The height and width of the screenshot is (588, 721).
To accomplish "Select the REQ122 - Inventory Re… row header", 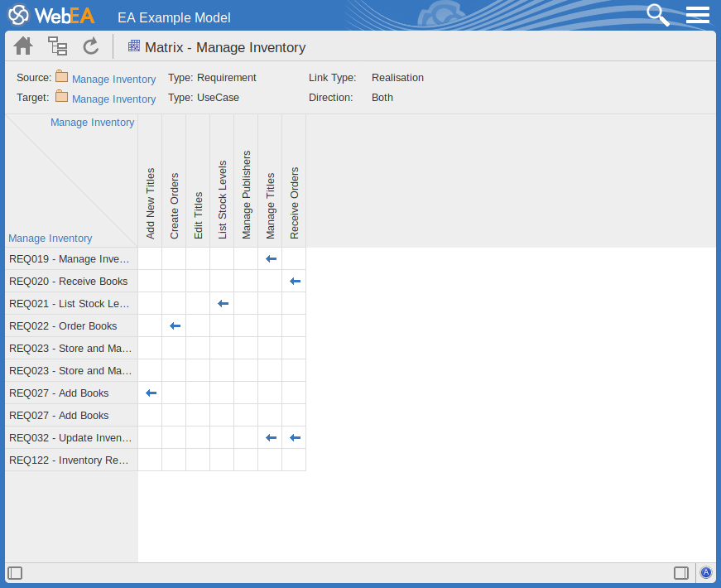I will 70,460.
